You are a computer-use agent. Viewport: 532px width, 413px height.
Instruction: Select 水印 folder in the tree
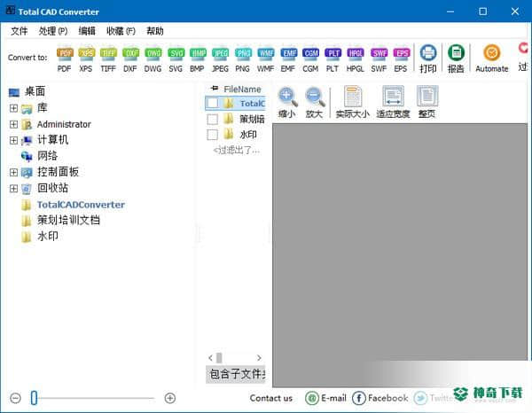pyautogui.click(x=48, y=237)
